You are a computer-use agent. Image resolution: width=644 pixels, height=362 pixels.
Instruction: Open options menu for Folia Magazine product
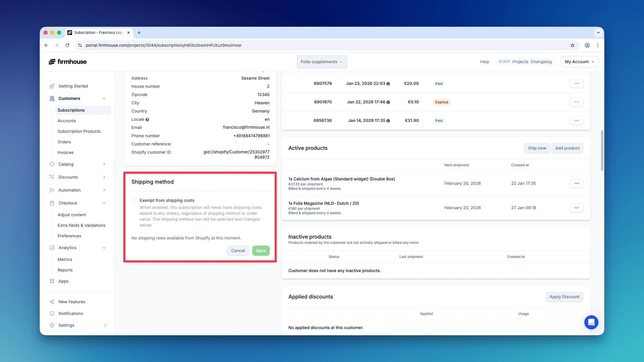(576, 208)
